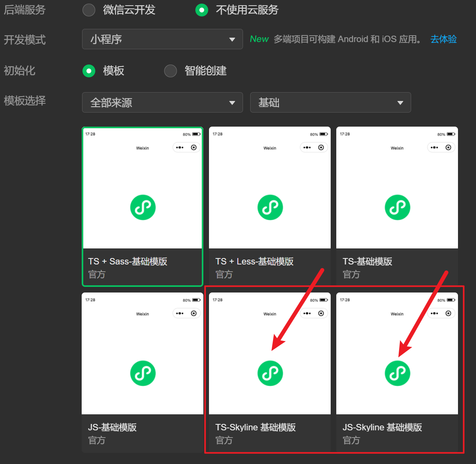Image resolution: width=476 pixels, height=464 pixels.
Task: Open 小程序 development mode dropdown
Action: click(x=163, y=39)
